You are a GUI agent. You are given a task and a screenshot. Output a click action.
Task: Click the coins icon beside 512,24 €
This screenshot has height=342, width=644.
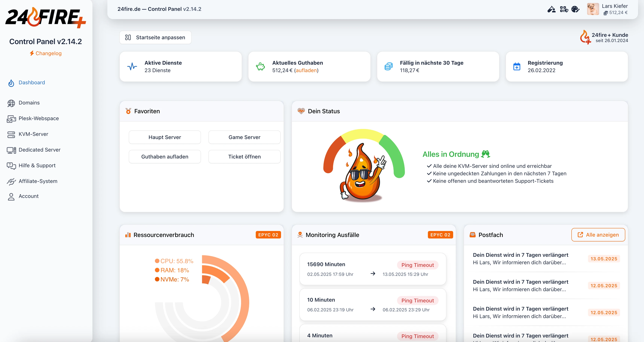coord(605,13)
